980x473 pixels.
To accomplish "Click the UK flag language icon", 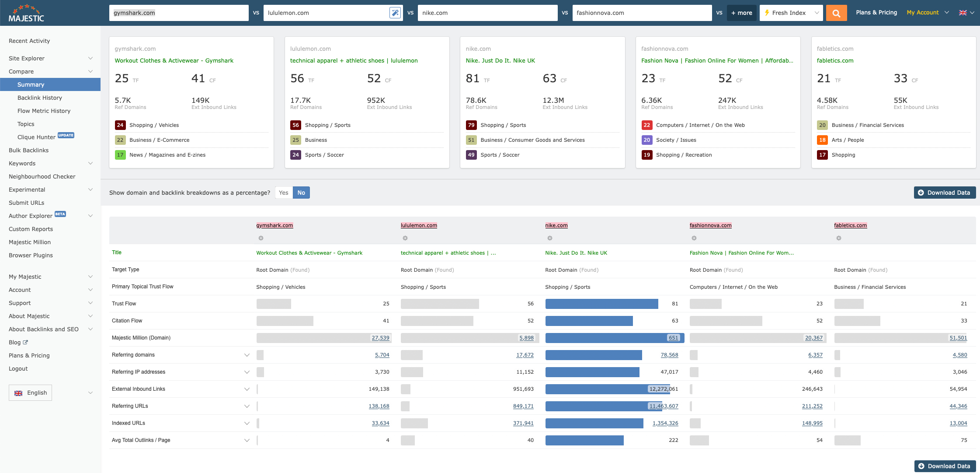I will point(963,13).
